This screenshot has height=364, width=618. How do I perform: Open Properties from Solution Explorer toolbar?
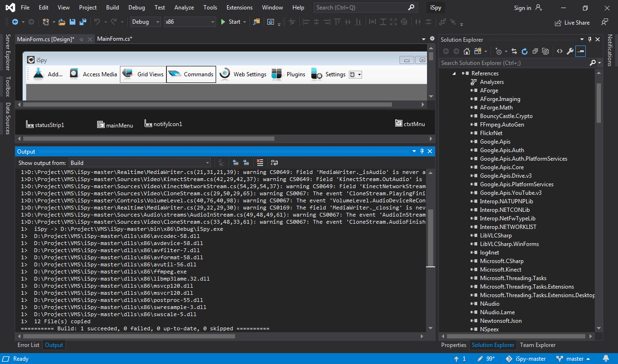tap(569, 51)
